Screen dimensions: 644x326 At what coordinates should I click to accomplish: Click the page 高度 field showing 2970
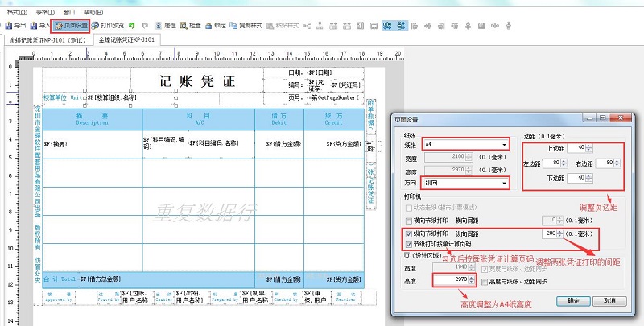click(x=451, y=281)
